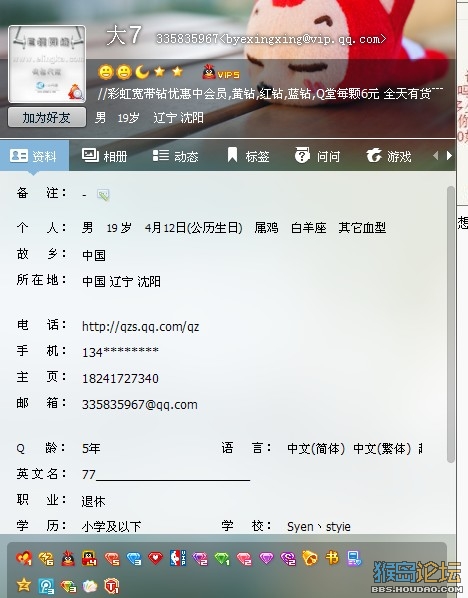Image resolution: width=468 pixels, height=598 pixels.
Task: Click the 小学及以下 education value
Action: [111, 527]
